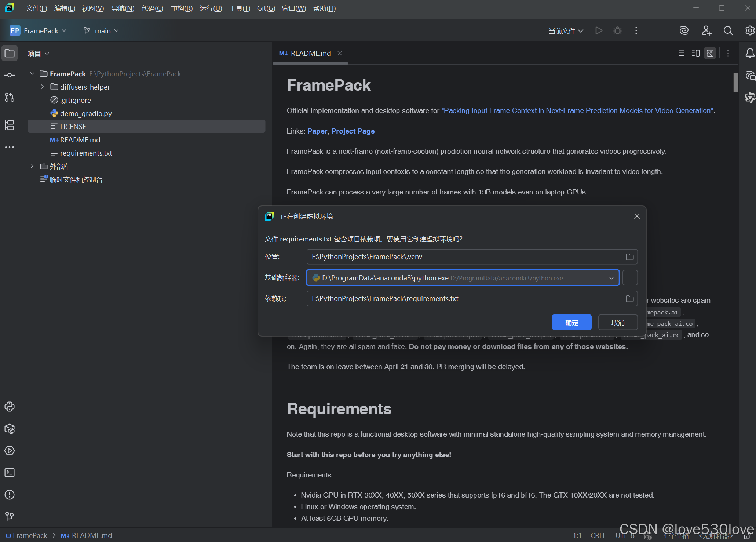This screenshot has height=542, width=756.
Task: Open the Structure tool window icon
Action: (10, 125)
